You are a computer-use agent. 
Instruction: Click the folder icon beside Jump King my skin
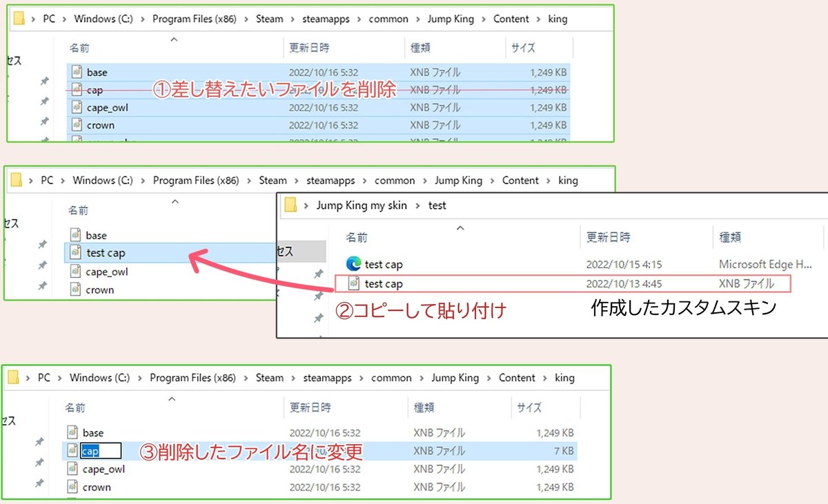click(290, 205)
